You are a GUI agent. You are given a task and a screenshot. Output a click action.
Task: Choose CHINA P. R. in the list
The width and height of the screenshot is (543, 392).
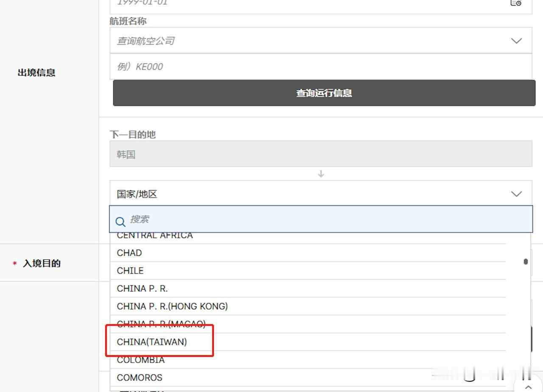point(170,288)
